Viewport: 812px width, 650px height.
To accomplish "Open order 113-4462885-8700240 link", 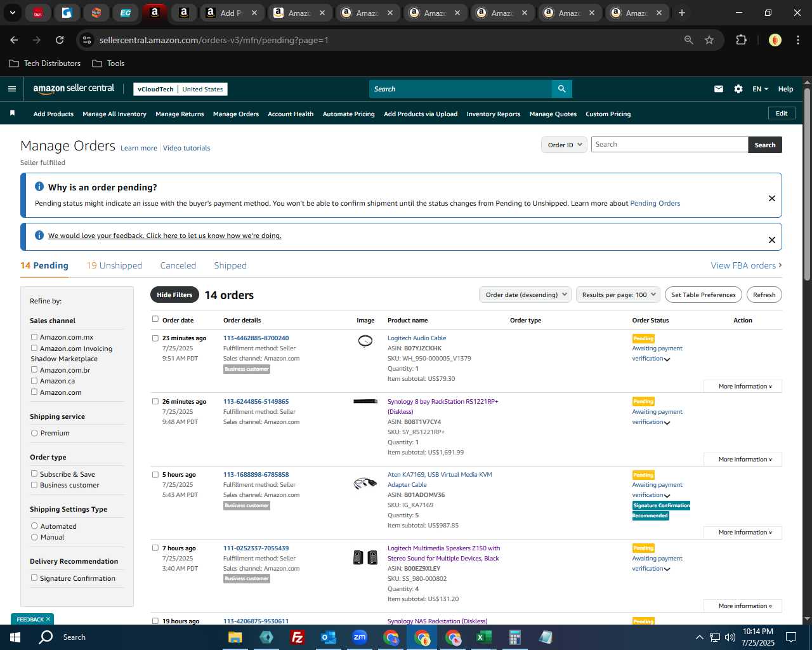I will pyautogui.click(x=256, y=338).
